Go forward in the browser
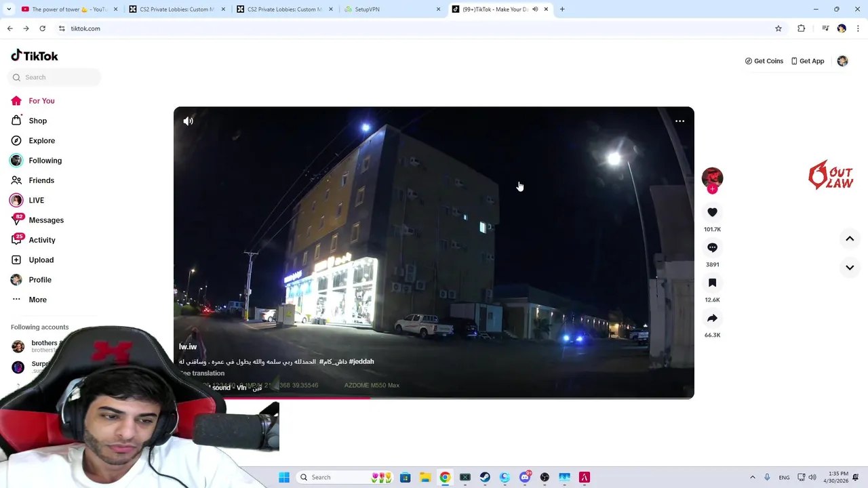The width and height of the screenshot is (868, 488). pos(26,28)
